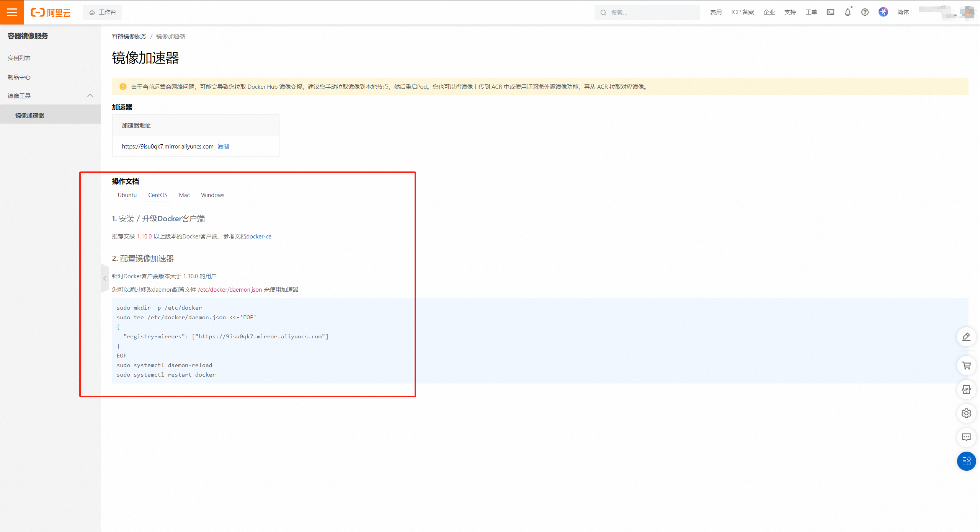Screen dimensions: 980x532
Task: Click the warning notice icon
Action: click(123, 86)
